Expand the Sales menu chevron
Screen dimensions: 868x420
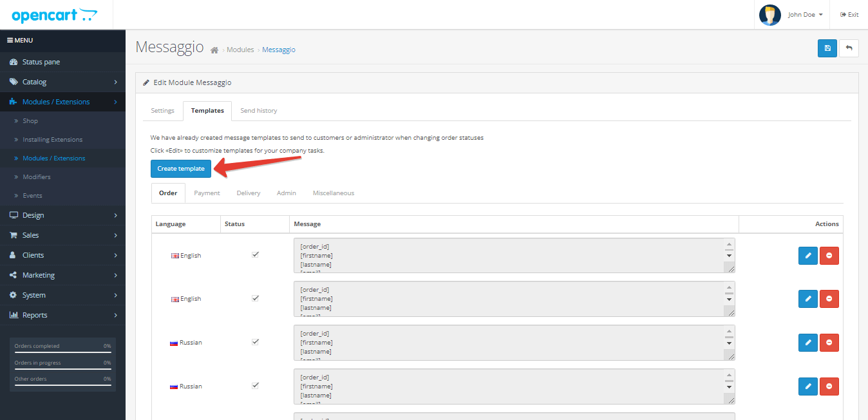pos(115,235)
